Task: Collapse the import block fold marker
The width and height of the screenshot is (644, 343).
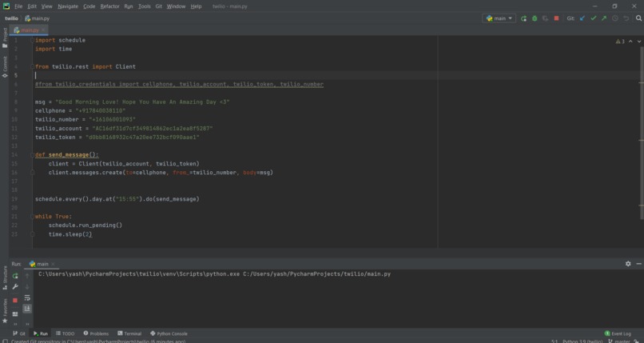Action: click(x=32, y=40)
